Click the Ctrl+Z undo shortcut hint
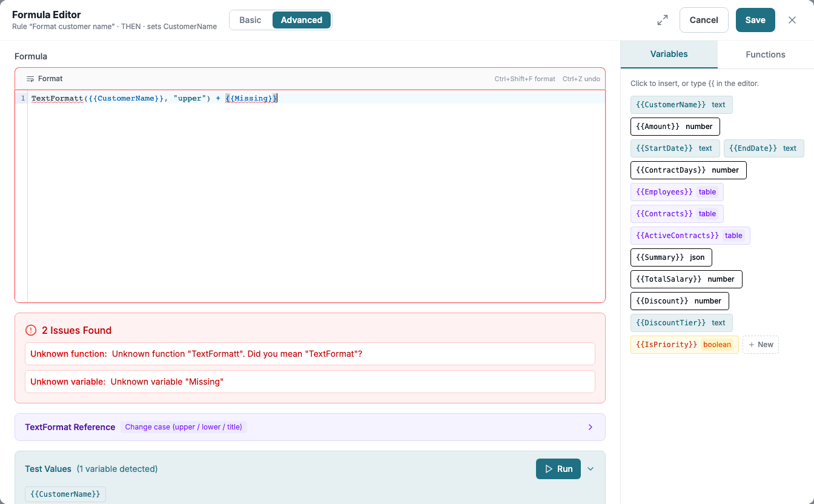Screen dimensions: 814x504 click(x=581, y=79)
